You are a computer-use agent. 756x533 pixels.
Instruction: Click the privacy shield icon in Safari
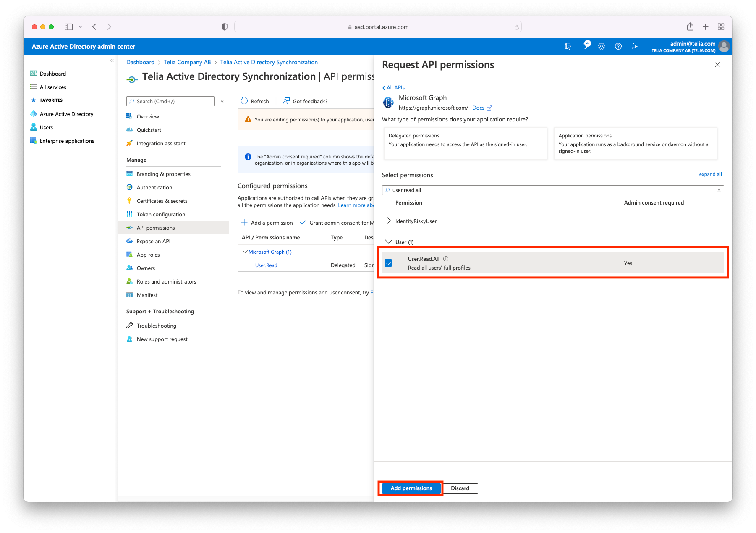(x=225, y=27)
